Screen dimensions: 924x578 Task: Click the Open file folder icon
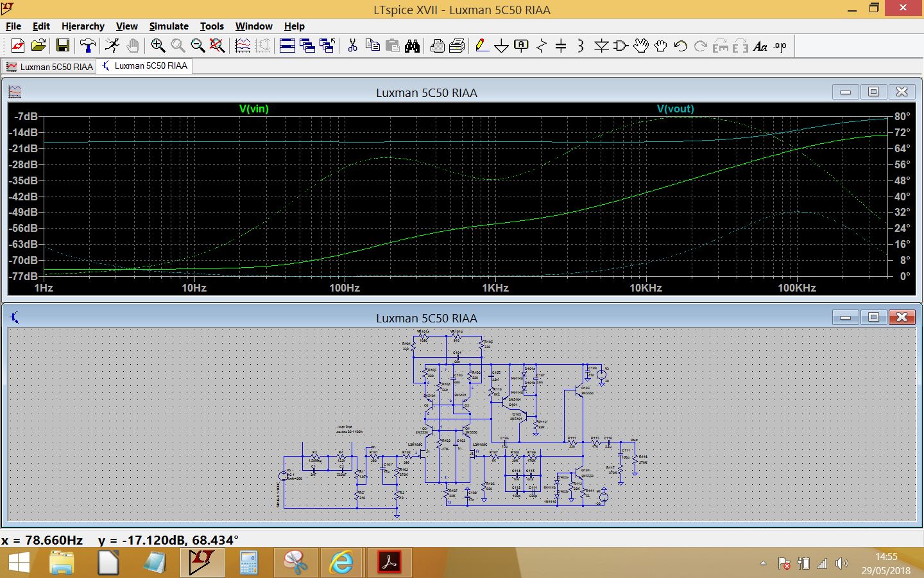[38, 46]
